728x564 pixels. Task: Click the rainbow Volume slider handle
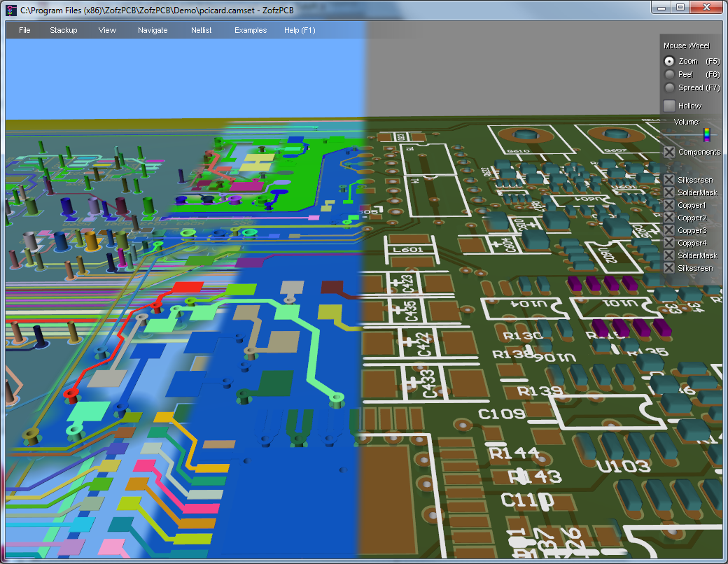point(707,134)
